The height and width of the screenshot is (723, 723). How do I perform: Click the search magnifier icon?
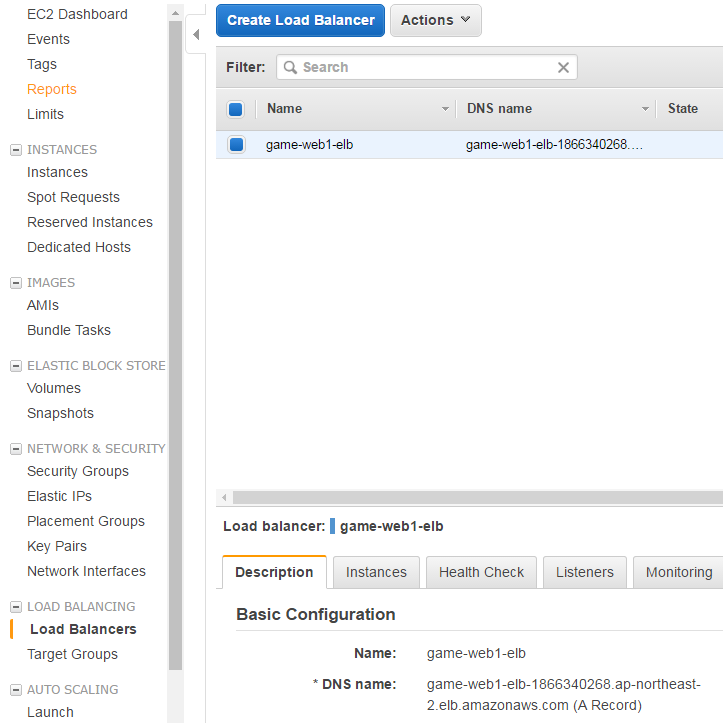click(x=290, y=67)
